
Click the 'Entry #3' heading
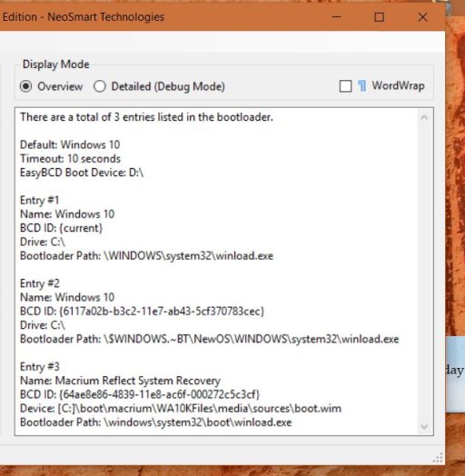tap(40, 367)
